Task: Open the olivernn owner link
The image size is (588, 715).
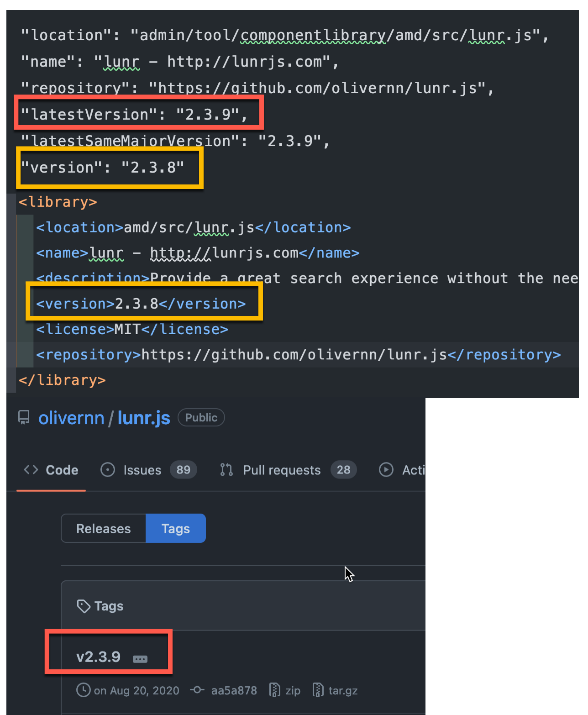Action: pos(71,418)
